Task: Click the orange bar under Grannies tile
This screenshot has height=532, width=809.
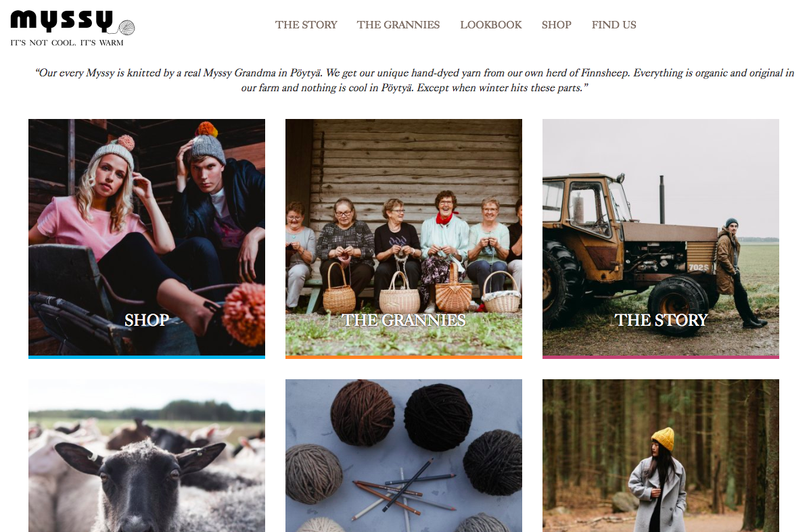Action: pyautogui.click(x=403, y=357)
